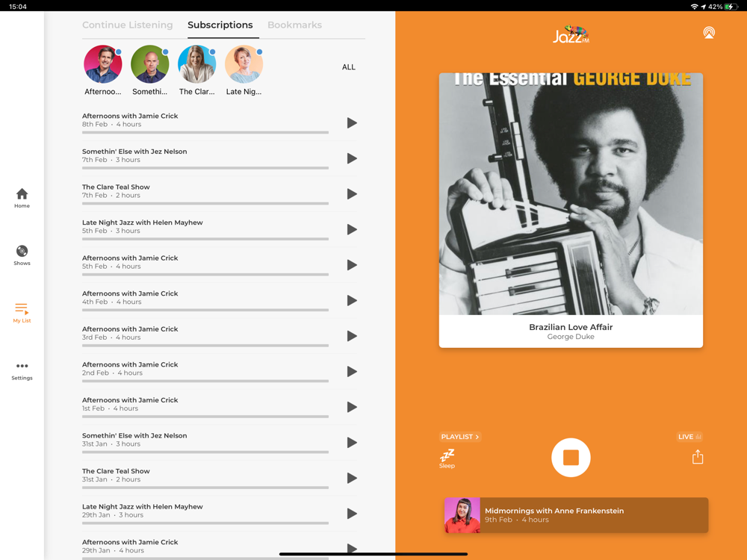Image resolution: width=747 pixels, height=560 pixels.
Task: Switch to Bookmarks tab
Action: pos(294,25)
